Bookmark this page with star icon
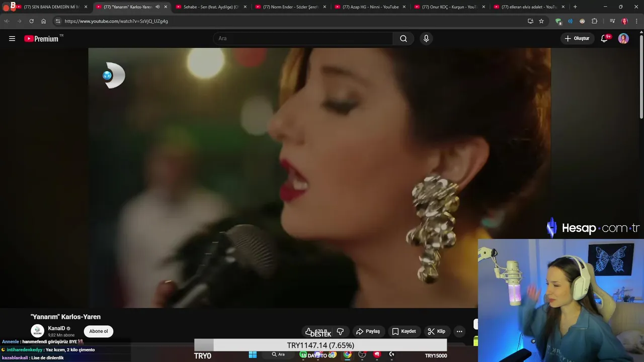 [x=541, y=21]
